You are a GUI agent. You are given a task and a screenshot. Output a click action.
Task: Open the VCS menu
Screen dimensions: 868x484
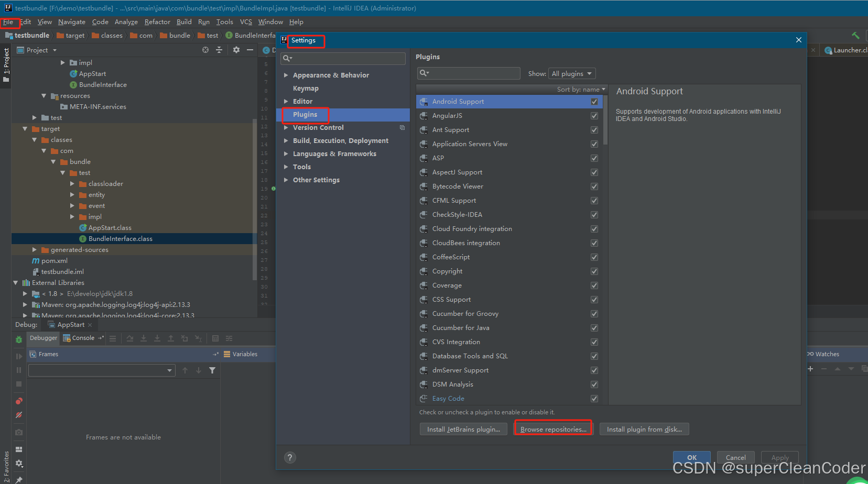coord(246,22)
